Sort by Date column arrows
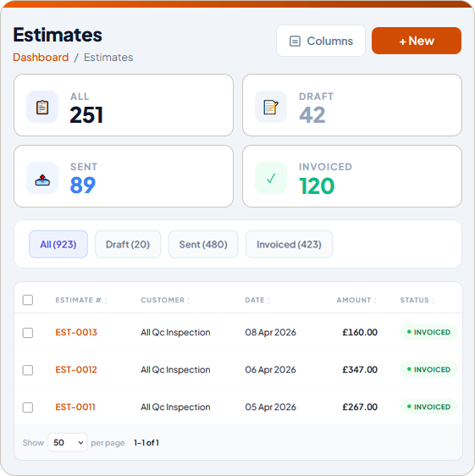 coord(268,301)
